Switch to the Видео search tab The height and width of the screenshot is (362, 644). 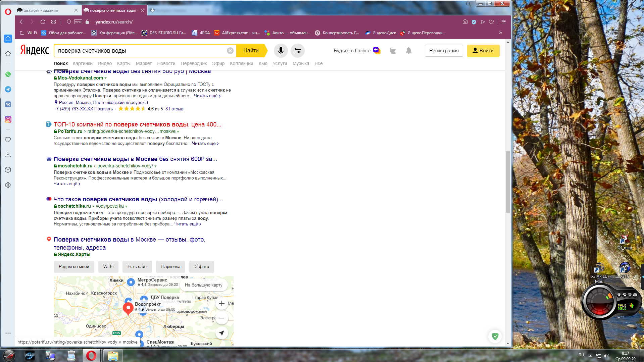[105, 63]
